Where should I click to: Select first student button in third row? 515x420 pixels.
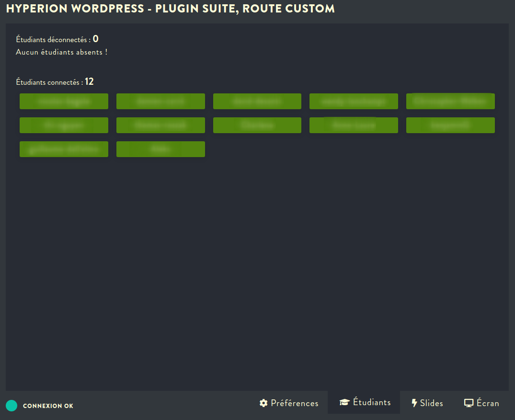click(x=64, y=149)
